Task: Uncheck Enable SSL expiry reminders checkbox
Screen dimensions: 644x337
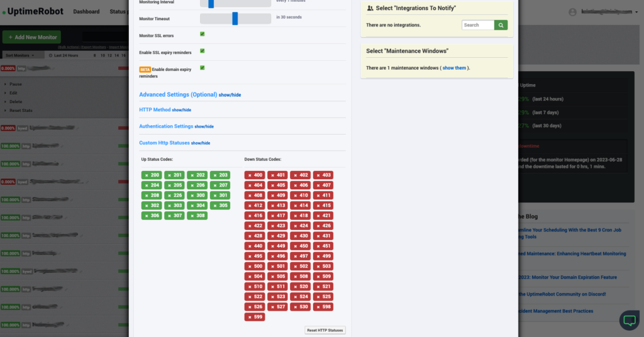Action: point(202,51)
